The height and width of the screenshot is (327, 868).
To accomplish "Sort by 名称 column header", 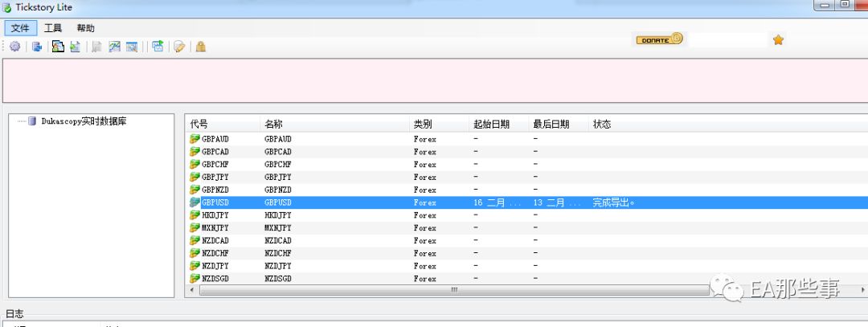I will pos(334,124).
